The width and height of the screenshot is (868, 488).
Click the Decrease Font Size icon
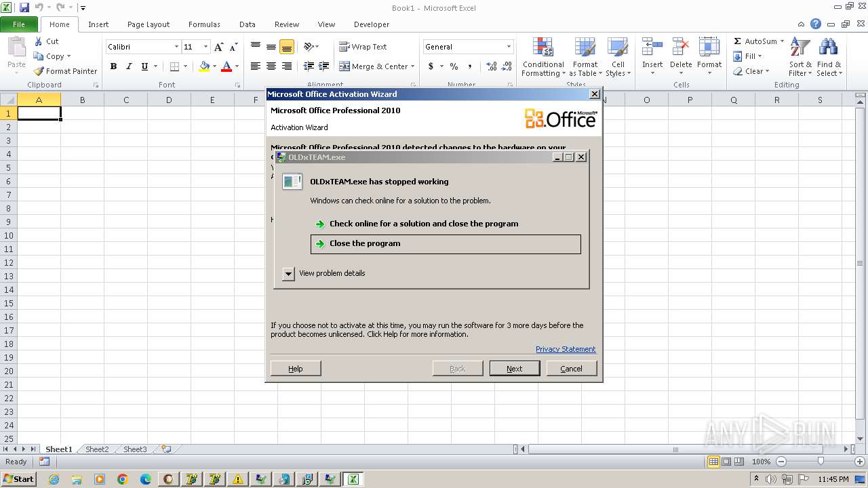tap(233, 47)
